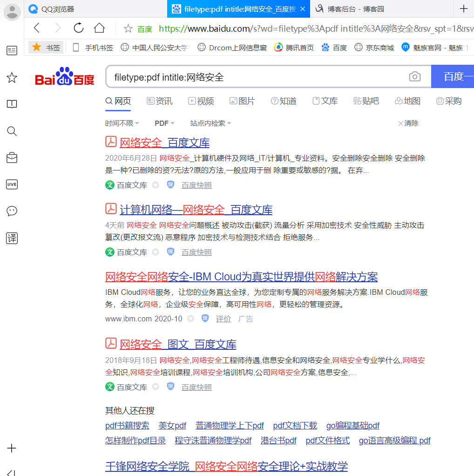Select the 贴吧 search category
Screen dimensions: 474x476
coord(366,101)
